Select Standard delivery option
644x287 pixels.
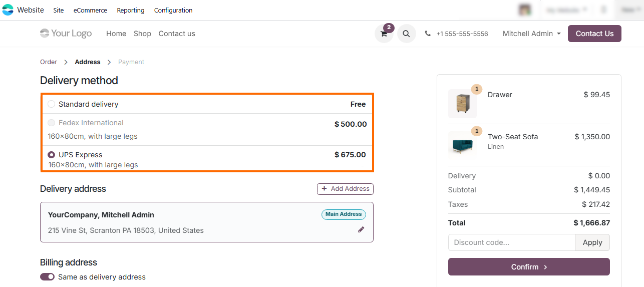pos(52,104)
